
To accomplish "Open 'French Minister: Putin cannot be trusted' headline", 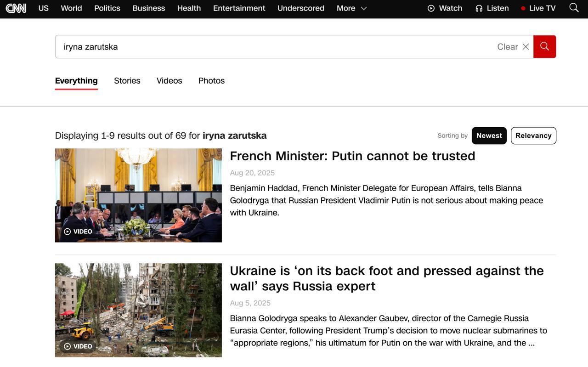I will tap(352, 156).
